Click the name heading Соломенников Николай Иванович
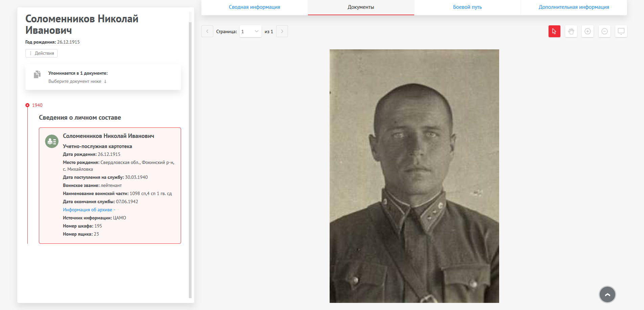644x310 pixels. [82, 24]
